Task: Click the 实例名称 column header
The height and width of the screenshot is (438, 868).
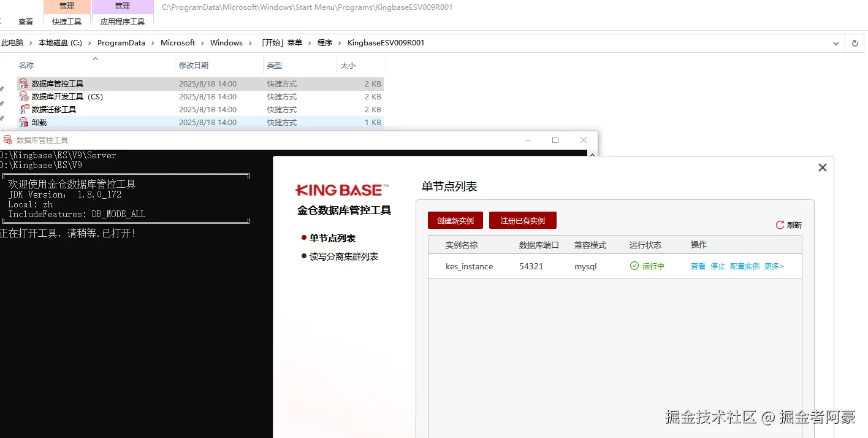Action: pos(462,245)
